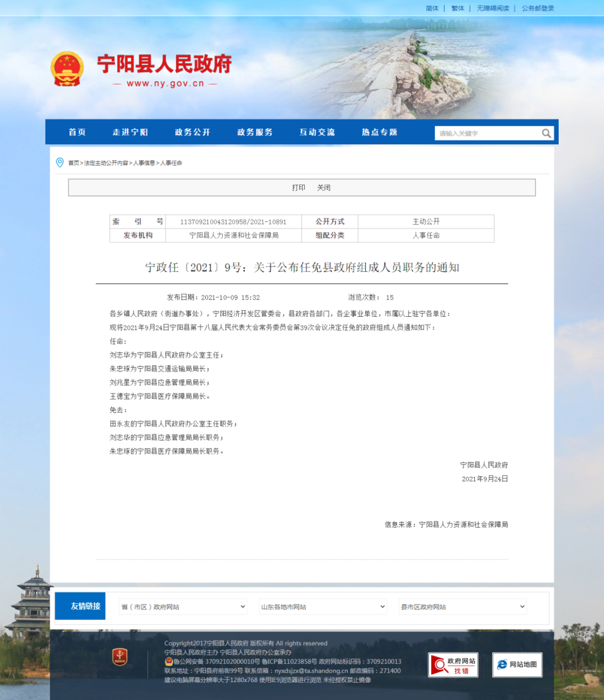Click the 人事信息 breadcrumb link

144,163
